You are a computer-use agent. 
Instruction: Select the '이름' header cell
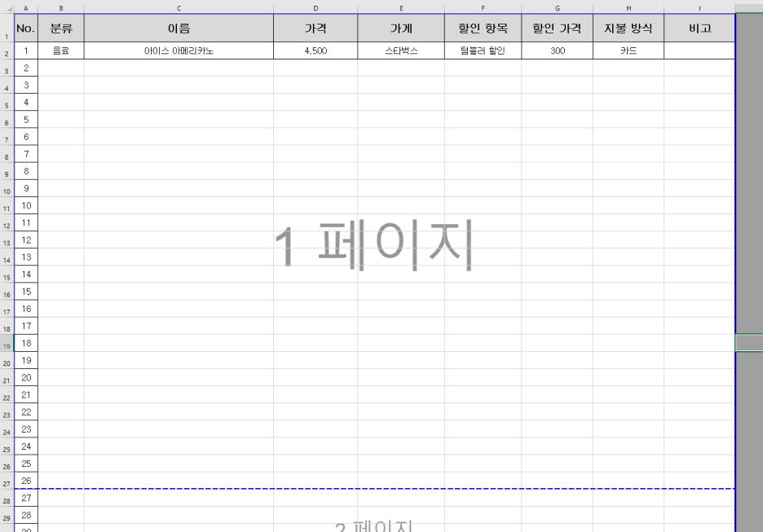tap(179, 29)
